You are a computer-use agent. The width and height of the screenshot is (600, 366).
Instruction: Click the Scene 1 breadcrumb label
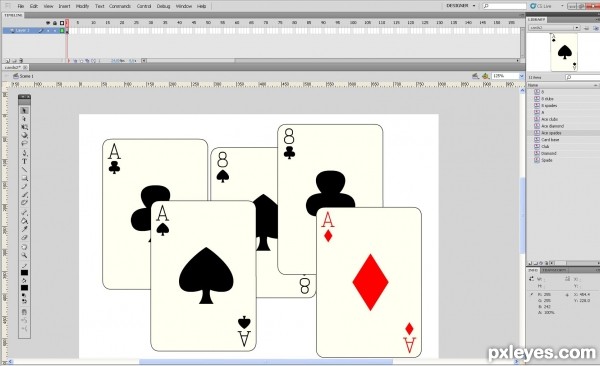26,76
